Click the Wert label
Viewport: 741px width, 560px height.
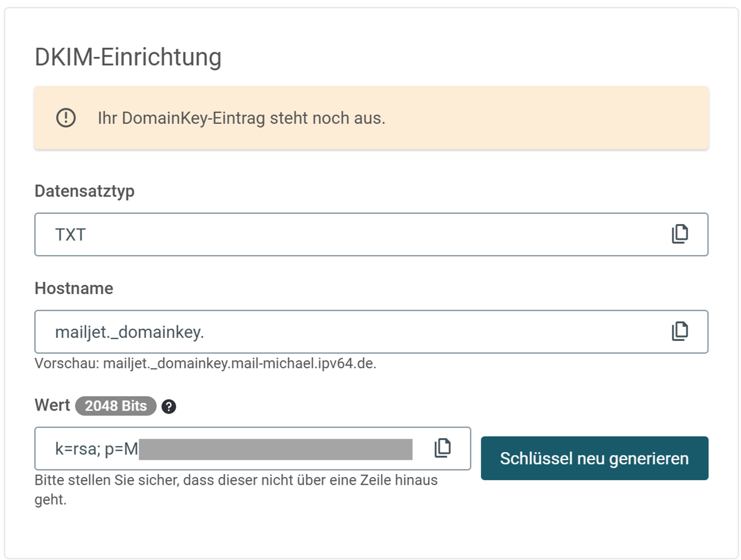pyautogui.click(x=52, y=405)
